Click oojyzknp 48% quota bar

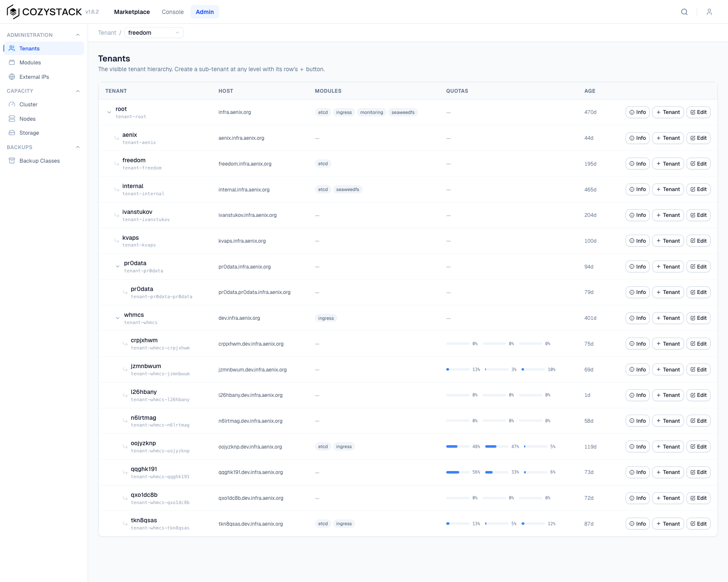click(x=458, y=446)
